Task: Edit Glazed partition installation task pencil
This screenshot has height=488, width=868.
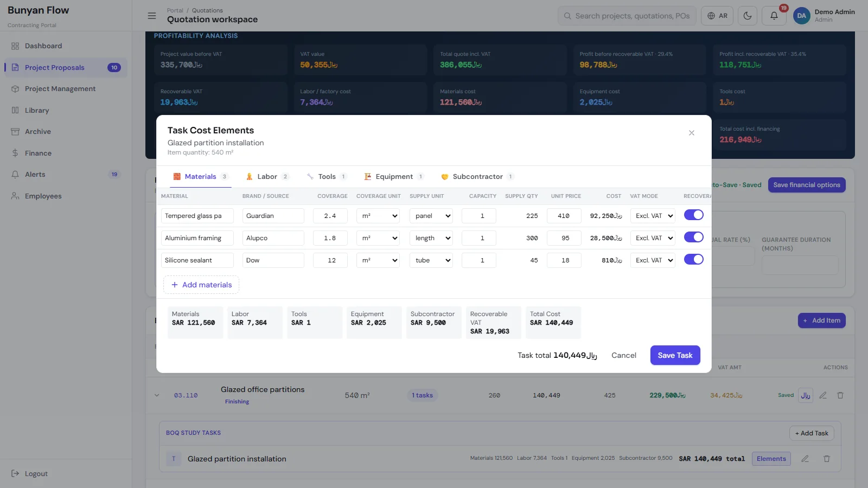Action: click(x=805, y=459)
